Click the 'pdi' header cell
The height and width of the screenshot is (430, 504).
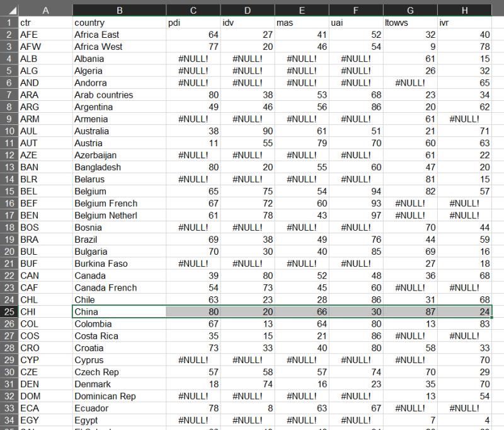[193, 23]
